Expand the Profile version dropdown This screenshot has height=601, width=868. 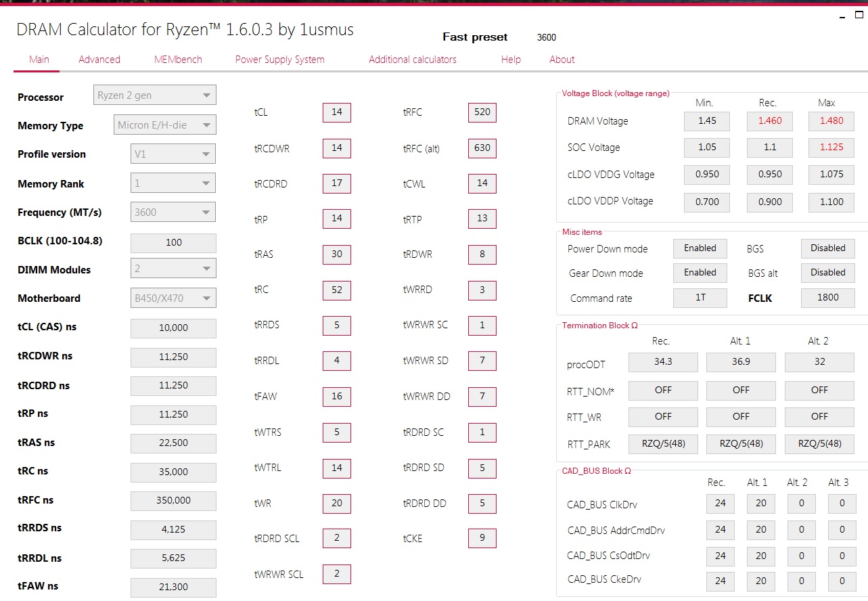pyautogui.click(x=173, y=154)
